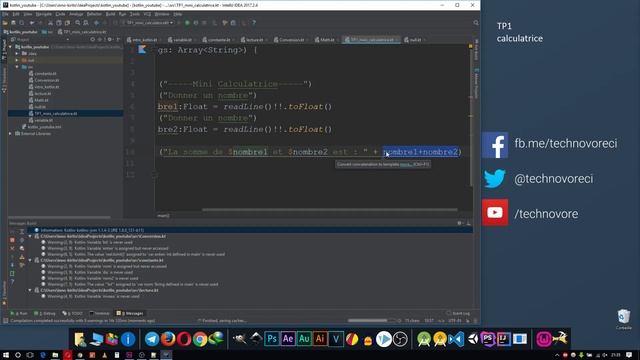Open the run configuration dropdown TP1_mini_calculatrice
The width and height of the screenshot is (640, 360).
pyautogui.click(x=149, y=23)
